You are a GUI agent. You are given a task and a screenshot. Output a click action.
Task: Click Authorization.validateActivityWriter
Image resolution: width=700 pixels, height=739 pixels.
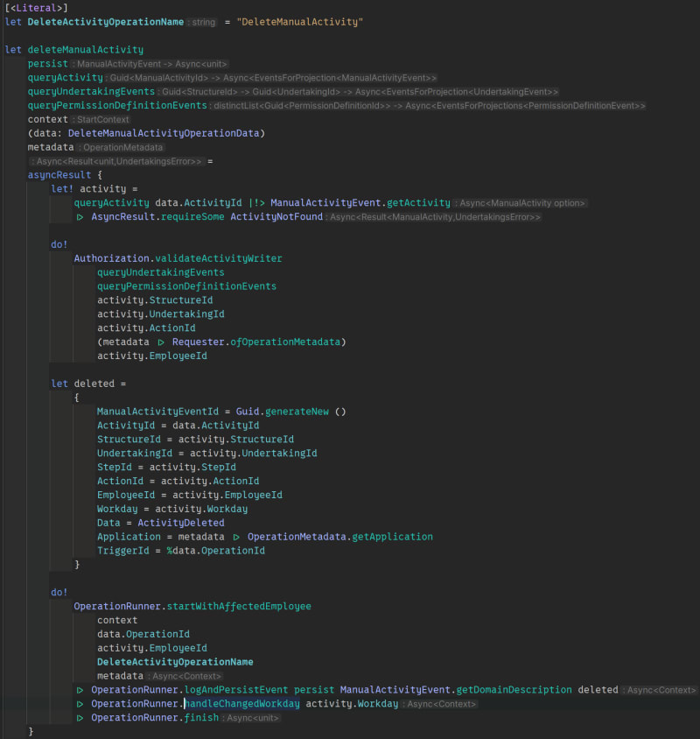click(x=178, y=258)
